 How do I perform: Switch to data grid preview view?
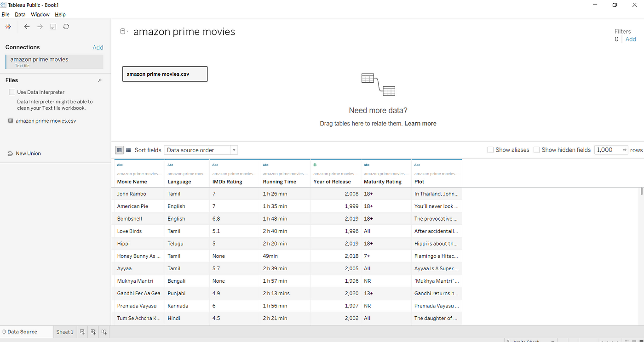click(x=119, y=150)
